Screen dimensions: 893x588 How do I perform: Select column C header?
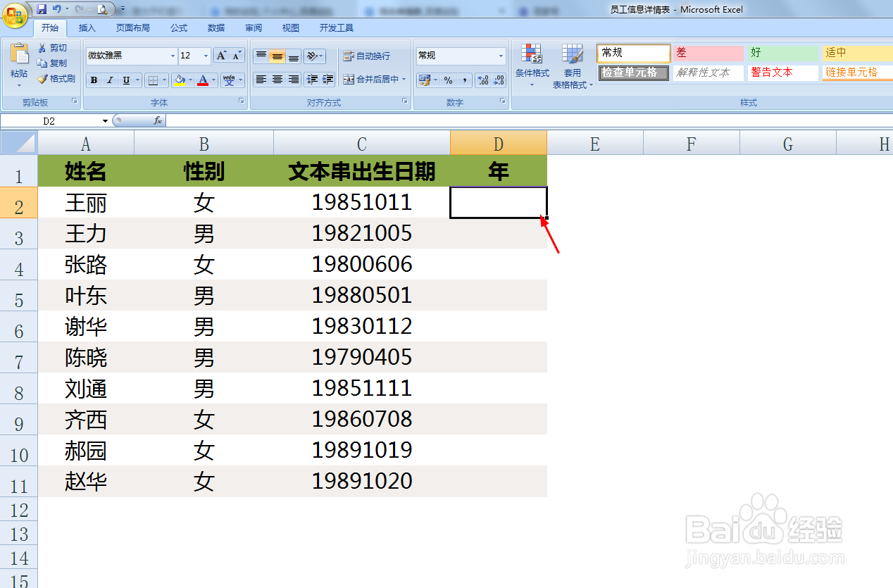click(362, 144)
